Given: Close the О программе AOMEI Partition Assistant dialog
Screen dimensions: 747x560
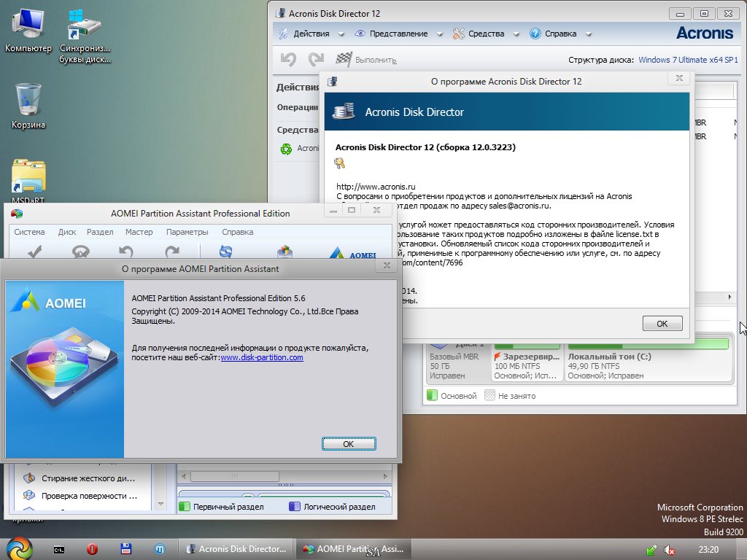Looking at the screenshot, I should pyautogui.click(x=387, y=265).
